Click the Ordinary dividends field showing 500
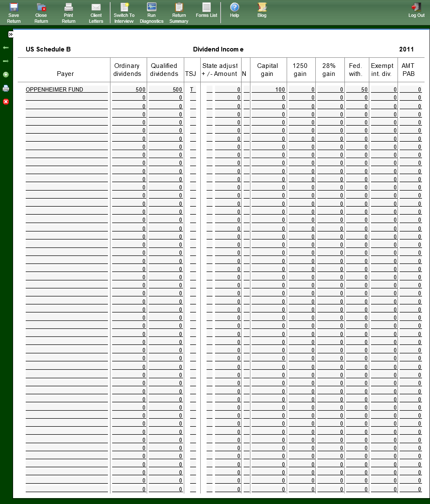This screenshot has width=430, height=504. [x=129, y=89]
